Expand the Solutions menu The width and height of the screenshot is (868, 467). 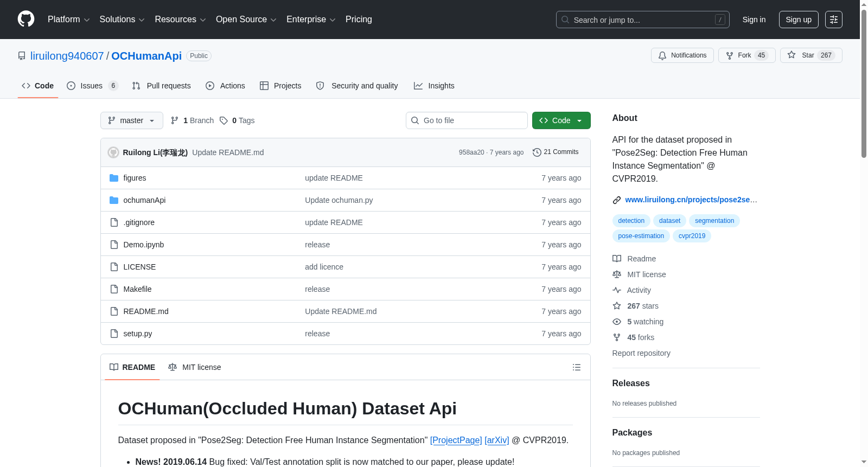(x=122, y=20)
